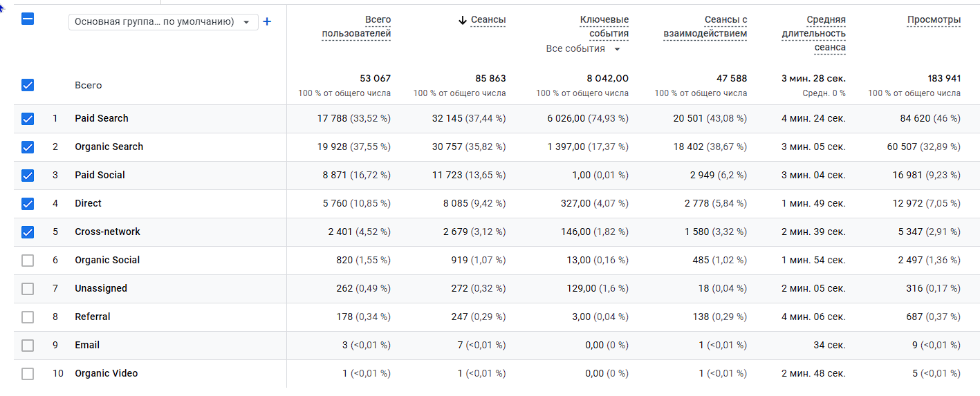Enable the Referral row checkbox
The height and width of the screenshot is (396, 980).
point(28,317)
